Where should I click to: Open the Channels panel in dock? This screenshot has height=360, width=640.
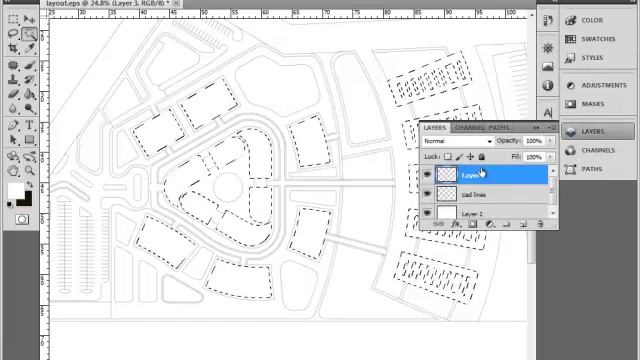coord(598,150)
